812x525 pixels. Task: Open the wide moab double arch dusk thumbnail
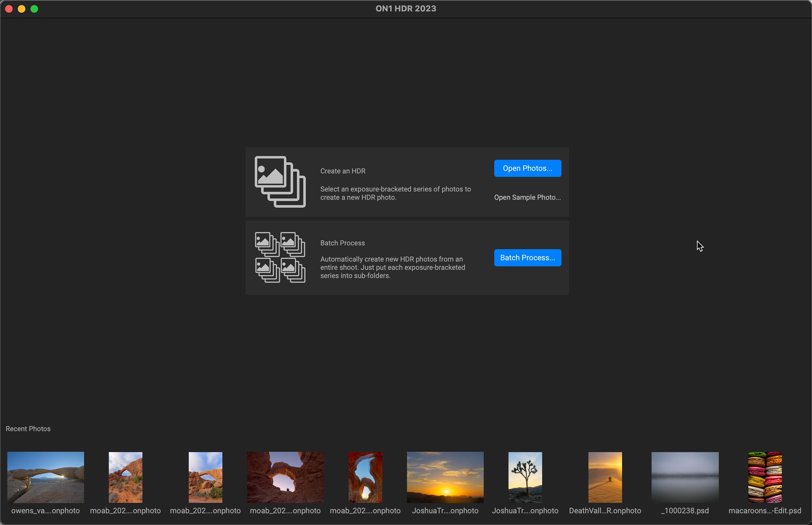pos(285,477)
